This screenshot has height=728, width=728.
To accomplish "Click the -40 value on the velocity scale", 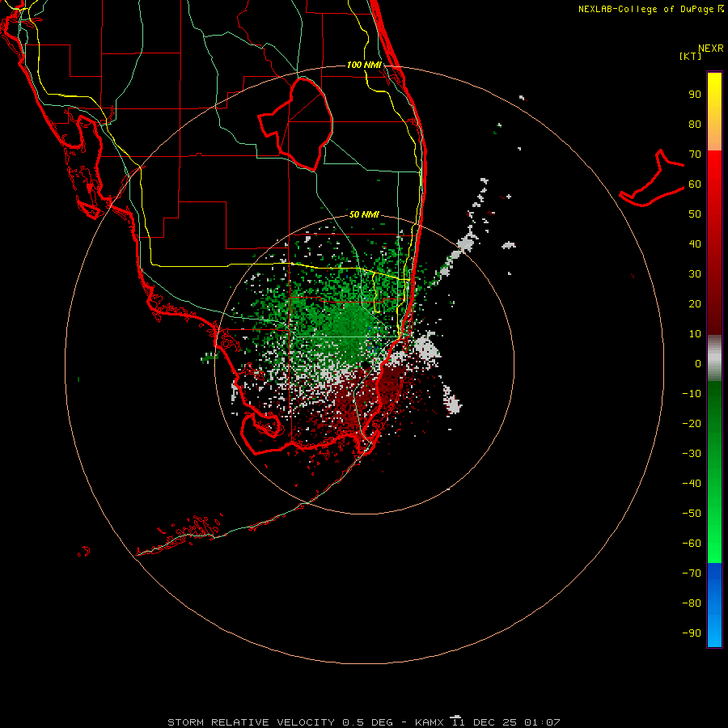I will pyautogui.click(x=692, y=484).
